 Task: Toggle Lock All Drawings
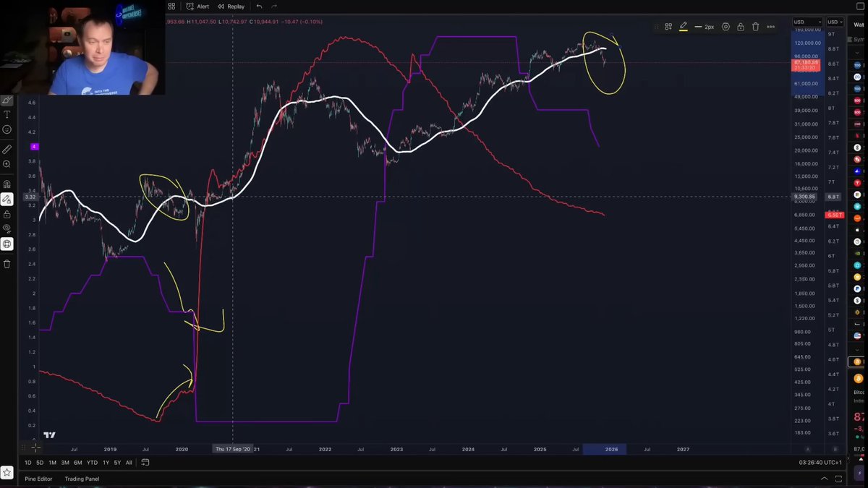[7, 214]
